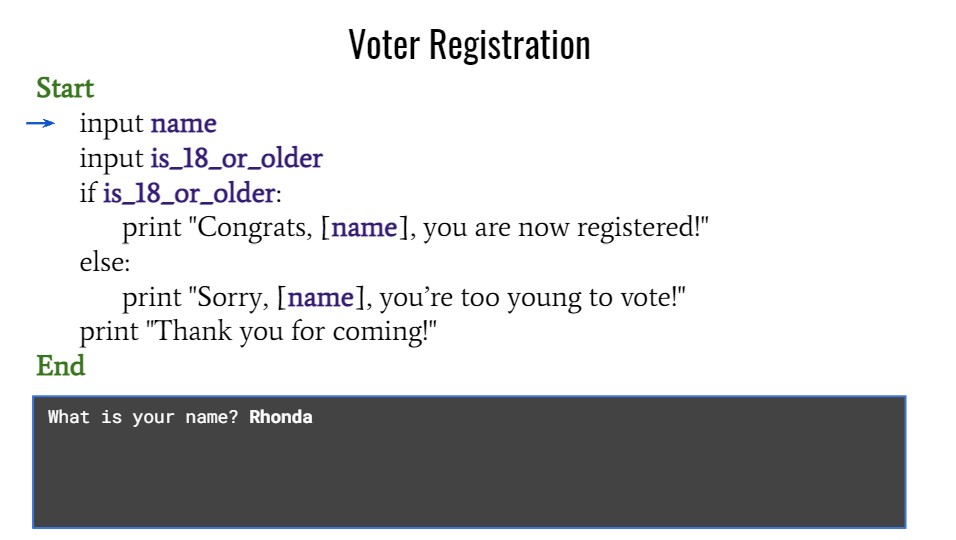Select the green End keyword

[60, 366]
